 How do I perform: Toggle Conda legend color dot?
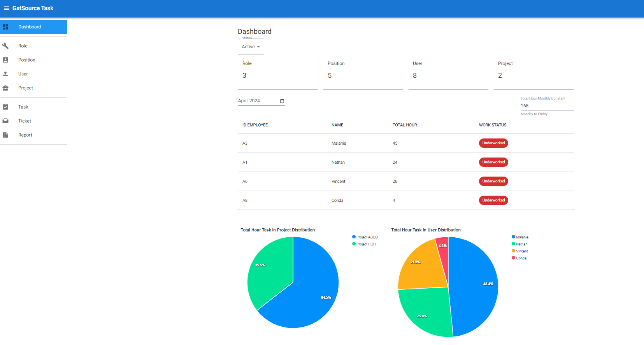pyautogui.click(x=513, y=258)
